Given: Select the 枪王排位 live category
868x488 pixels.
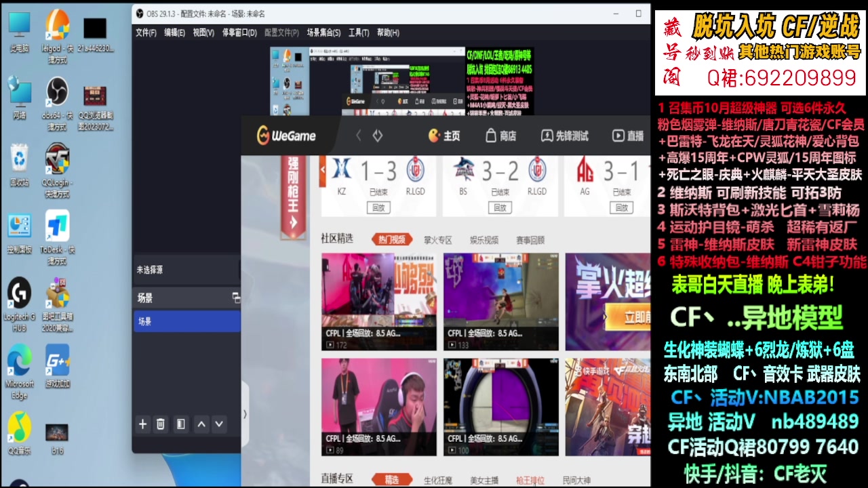Looking at the screenshot, I should pyautogui.click(x=530, y=481).
